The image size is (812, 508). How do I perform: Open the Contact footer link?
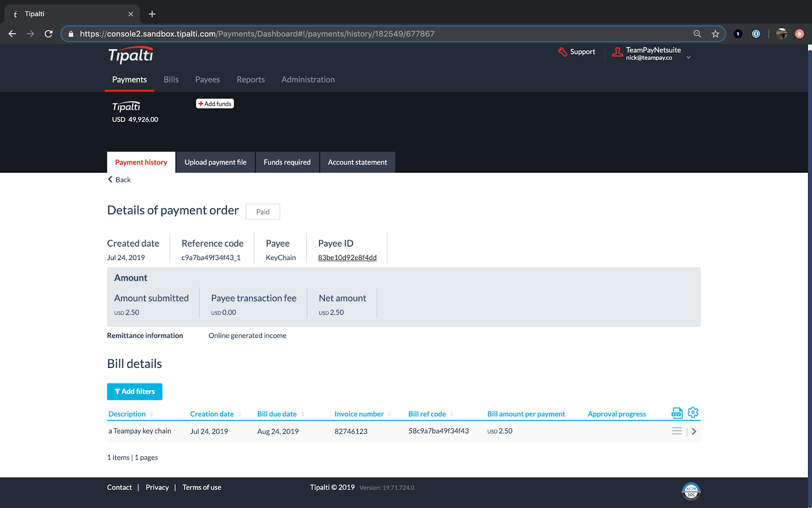(119, 487)
